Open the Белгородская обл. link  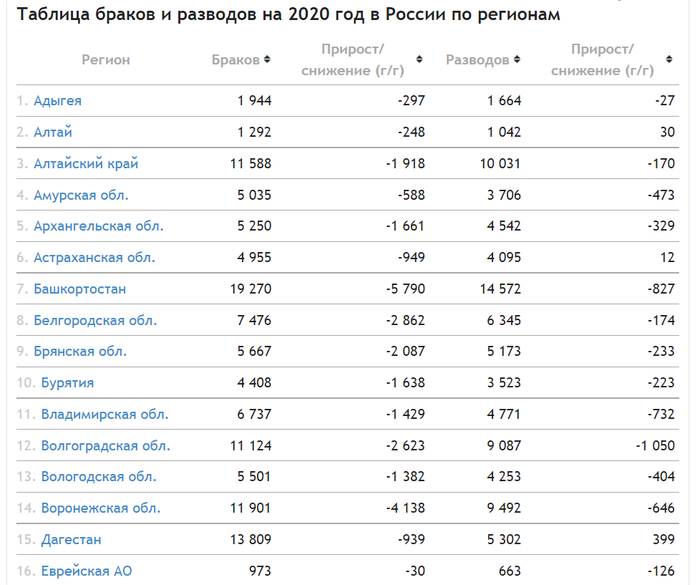[96, 321]
